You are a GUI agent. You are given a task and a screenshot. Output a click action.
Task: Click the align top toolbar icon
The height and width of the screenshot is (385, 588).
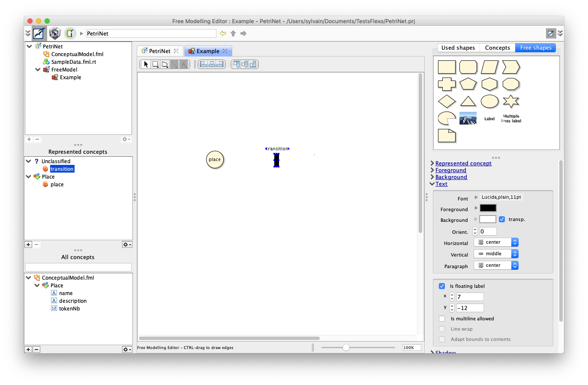tap(237, 64)
